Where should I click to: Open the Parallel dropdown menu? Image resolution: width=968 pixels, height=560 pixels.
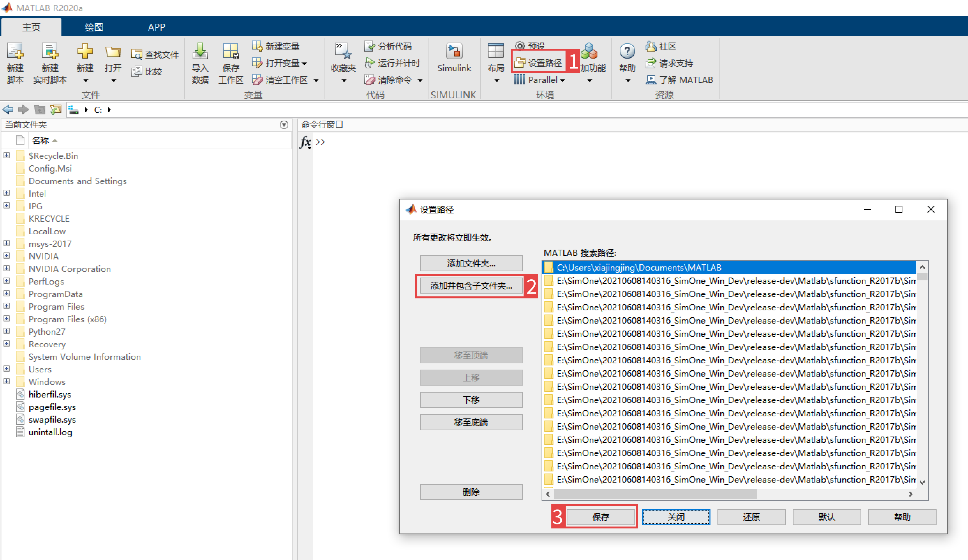point(540,80)
